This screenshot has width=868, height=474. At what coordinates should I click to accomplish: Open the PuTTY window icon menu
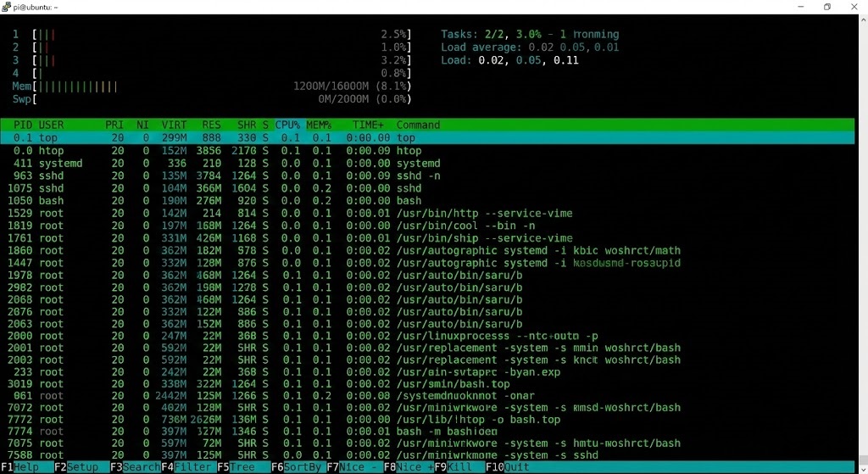coord(6,7)
